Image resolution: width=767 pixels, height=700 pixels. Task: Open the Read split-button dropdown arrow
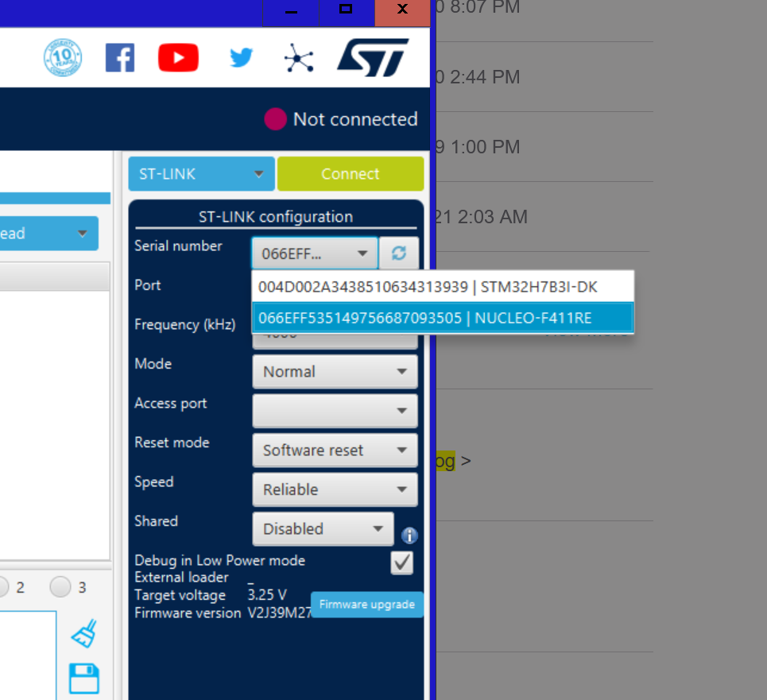tap(83, 234)
